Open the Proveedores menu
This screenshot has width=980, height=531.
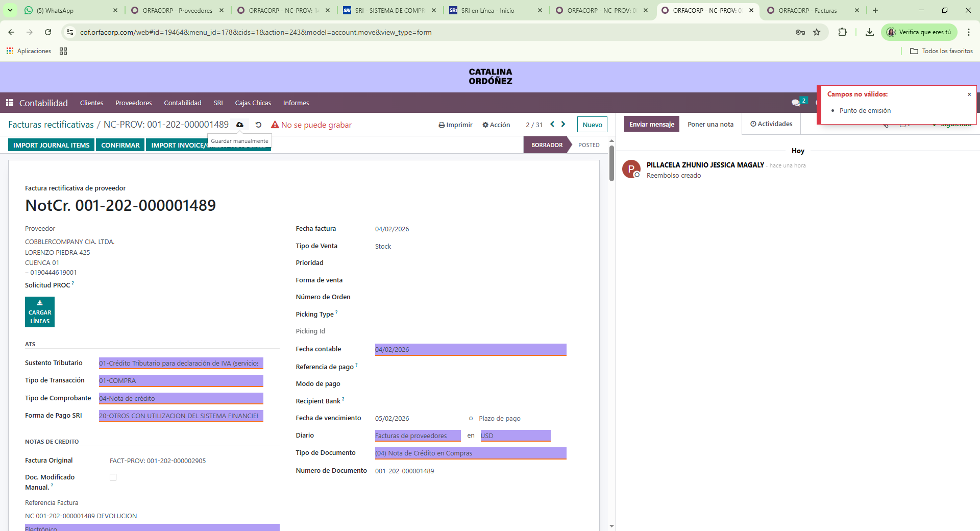(x=133, y=103)
